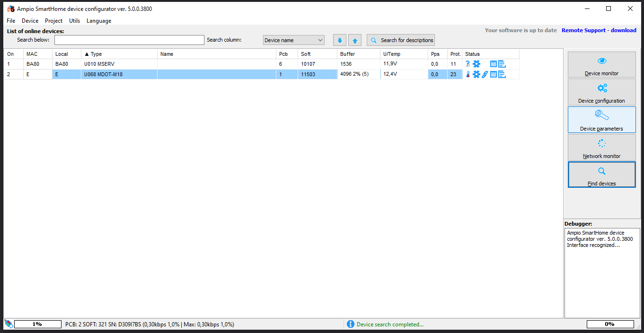
Task: Click Your software is up to date text
Action: 521,30
